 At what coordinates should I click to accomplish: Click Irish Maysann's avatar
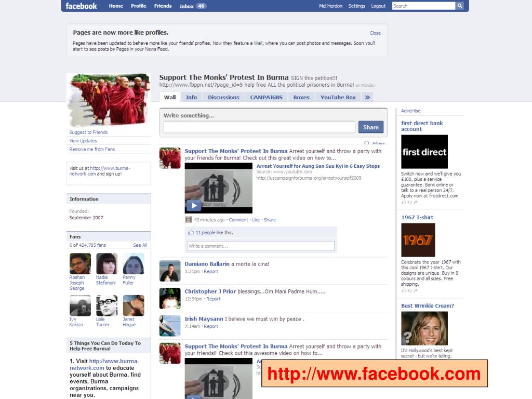click(x=170, y=326)
